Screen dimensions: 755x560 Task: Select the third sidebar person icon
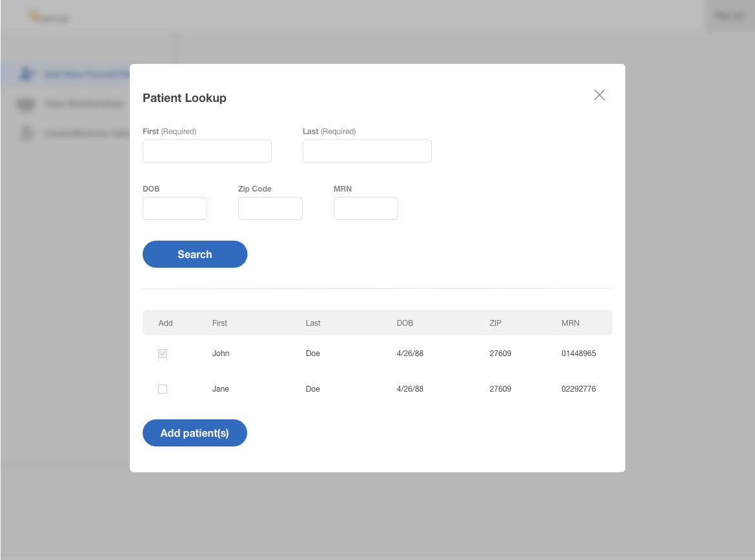26,133
